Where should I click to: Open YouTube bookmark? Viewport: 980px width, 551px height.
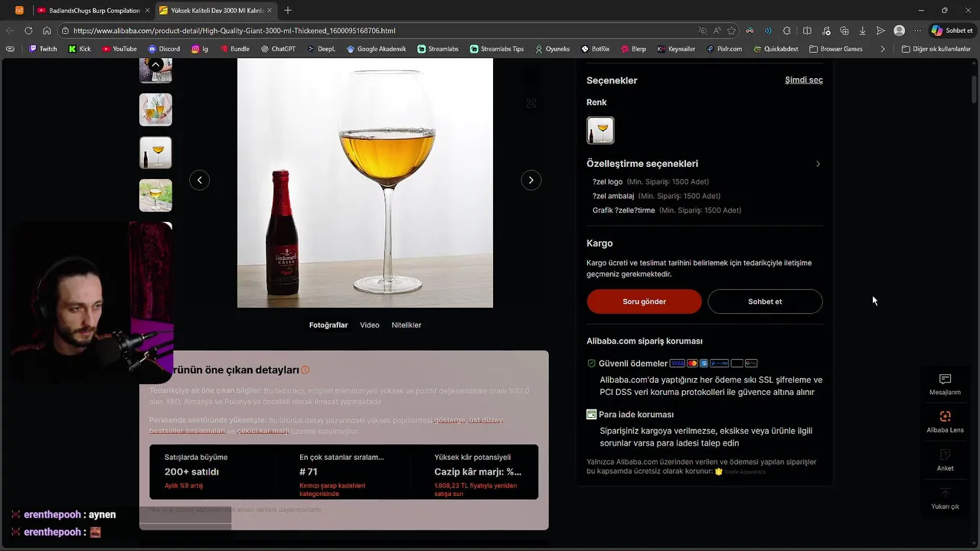click(x=119, y=49)
